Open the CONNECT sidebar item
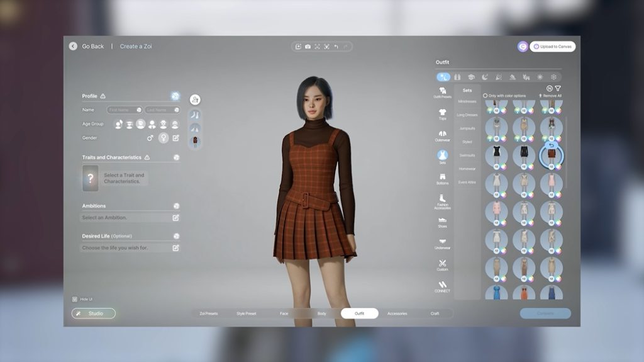The height and width of the screenshot is (362, 644). point(442,287)
